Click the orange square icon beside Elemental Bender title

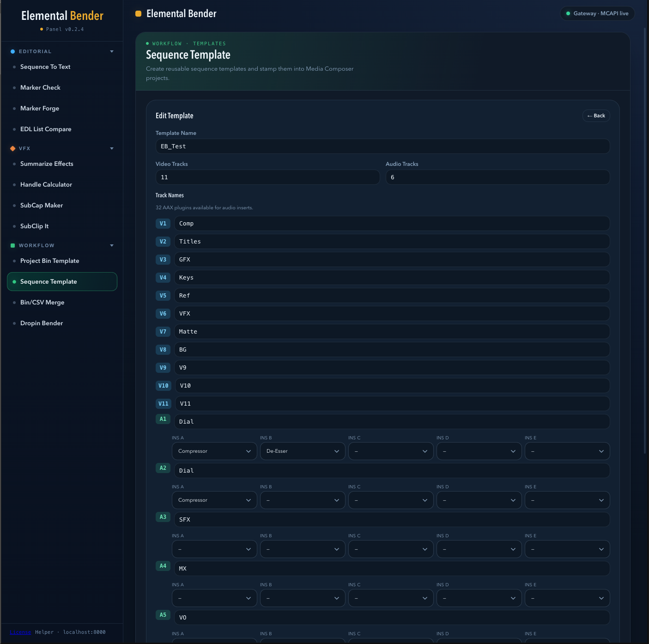point(138,14)
